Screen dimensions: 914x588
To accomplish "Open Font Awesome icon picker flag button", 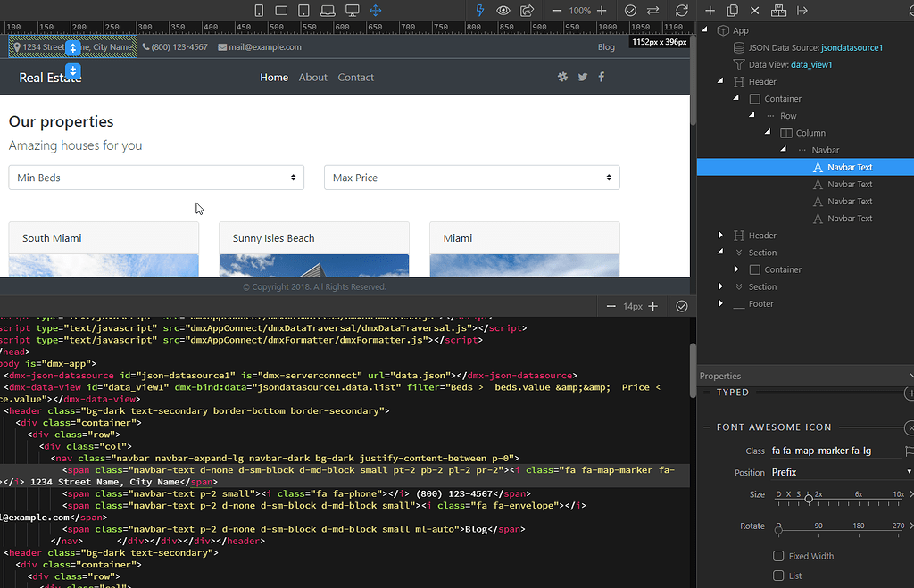I will point(909,451).
